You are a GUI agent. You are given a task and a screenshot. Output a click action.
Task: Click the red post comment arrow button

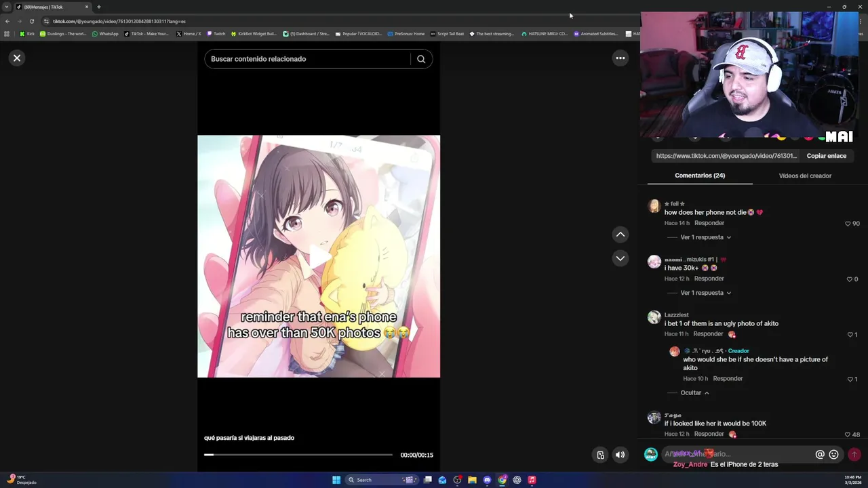[854, 455]
